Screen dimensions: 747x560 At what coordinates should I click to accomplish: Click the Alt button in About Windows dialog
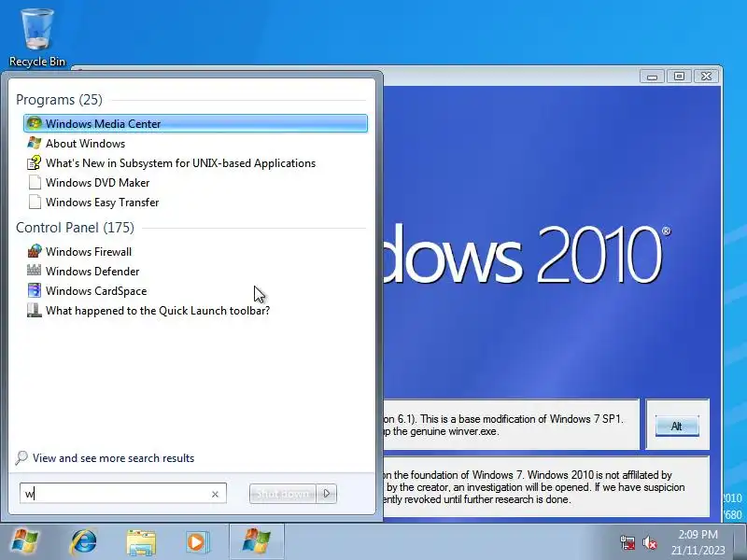point(677,426)
